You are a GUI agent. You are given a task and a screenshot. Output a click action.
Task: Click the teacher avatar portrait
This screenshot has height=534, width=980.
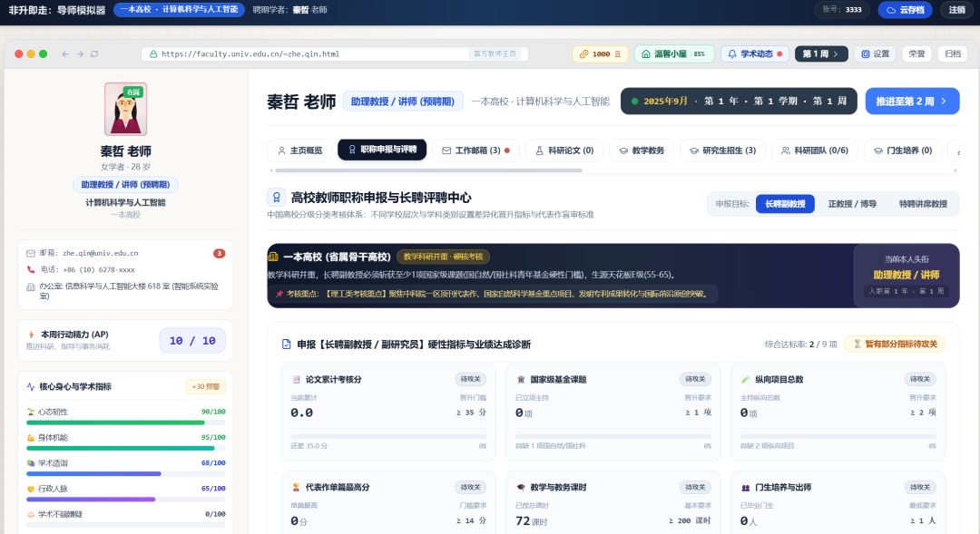(x=125, y=110)
